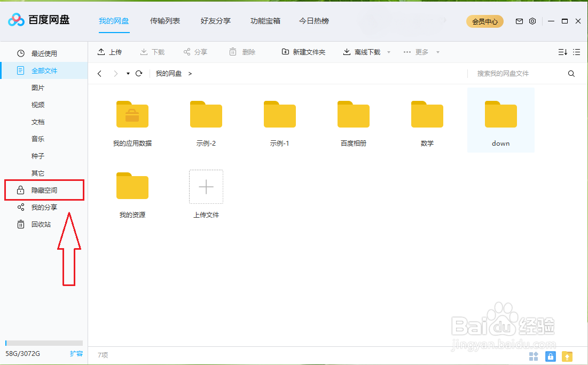Expand the 离线下载 dropdown arrow

(388, 52)
